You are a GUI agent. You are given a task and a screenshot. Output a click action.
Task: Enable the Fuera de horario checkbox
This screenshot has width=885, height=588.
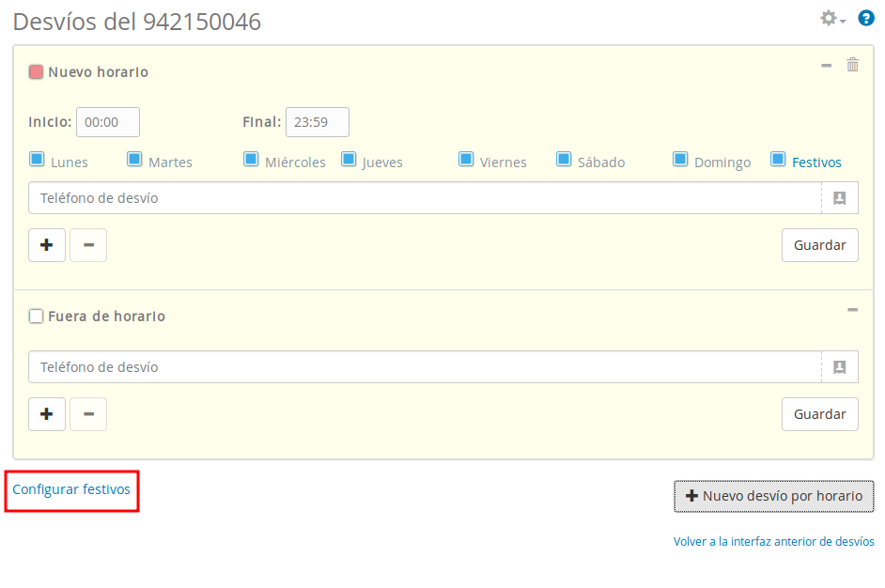[x=37, y=317]
